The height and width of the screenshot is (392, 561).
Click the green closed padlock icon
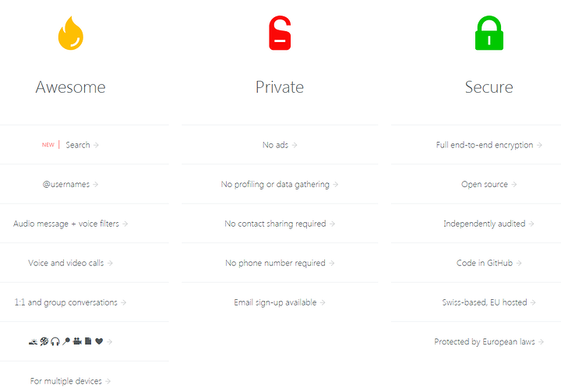[489, 34]
